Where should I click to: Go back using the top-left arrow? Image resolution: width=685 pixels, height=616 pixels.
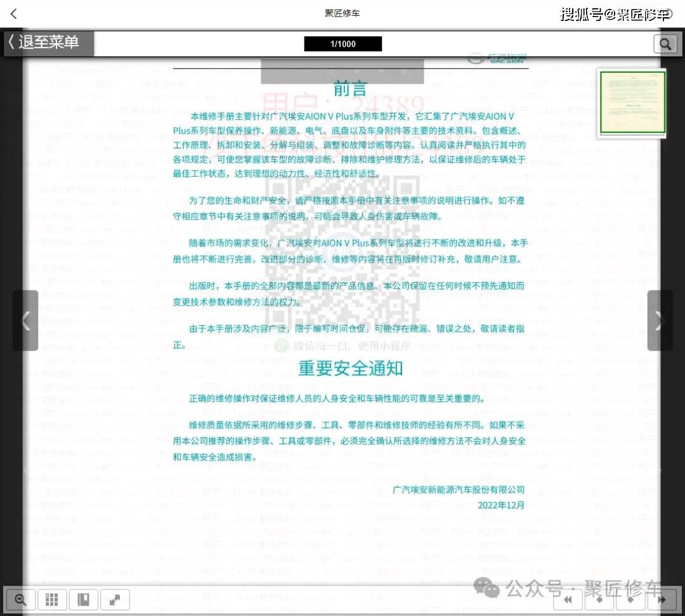[13, 14]
